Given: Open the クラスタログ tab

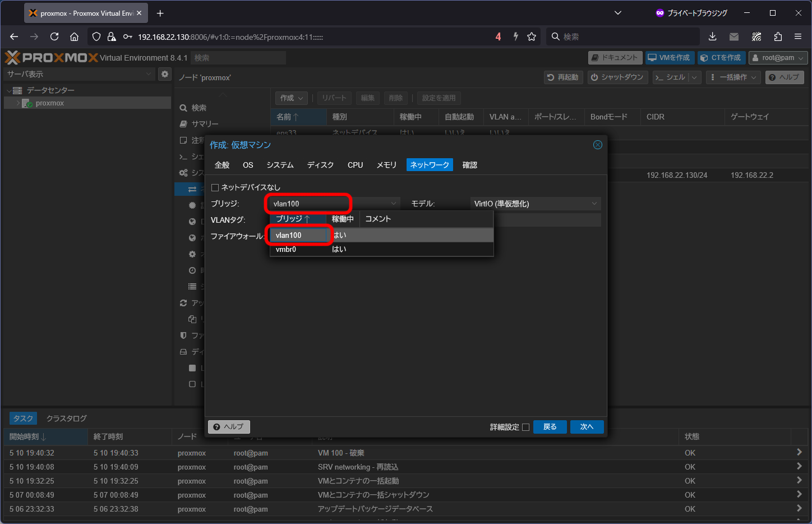Looking at the screenshot, I should coord(66,419).
